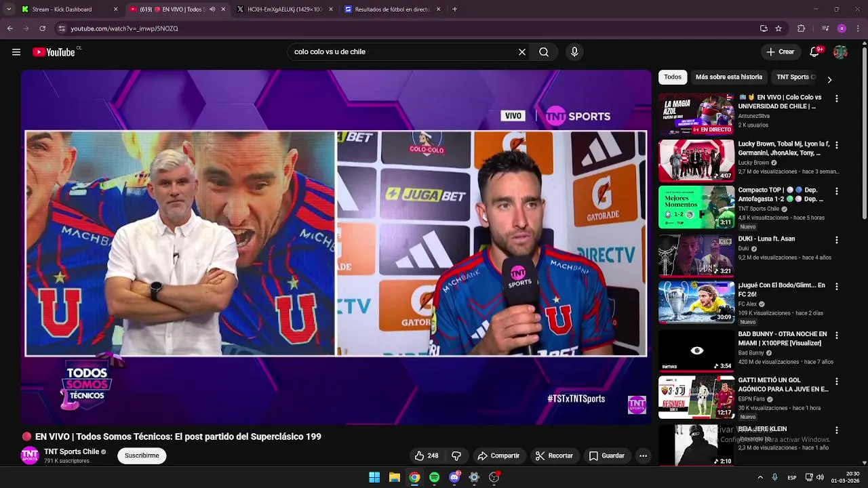Go to the YouTube home logo
The height and width of the screenshot is (488, 868).
54,52
